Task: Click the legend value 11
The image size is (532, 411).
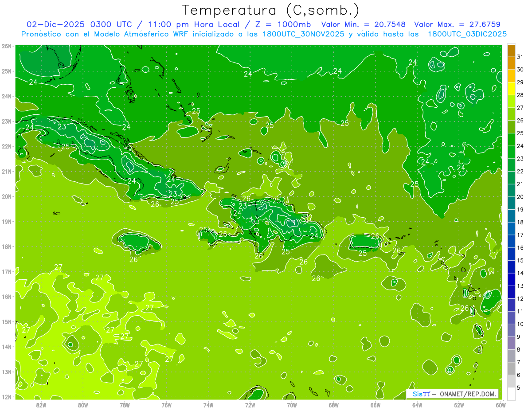Action: pos(520,311)
